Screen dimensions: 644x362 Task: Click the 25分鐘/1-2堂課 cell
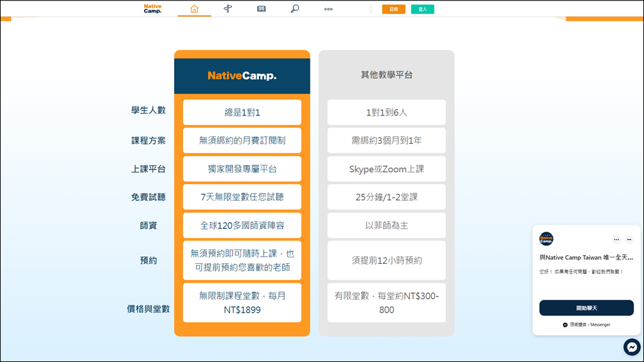tap(386, 197)
